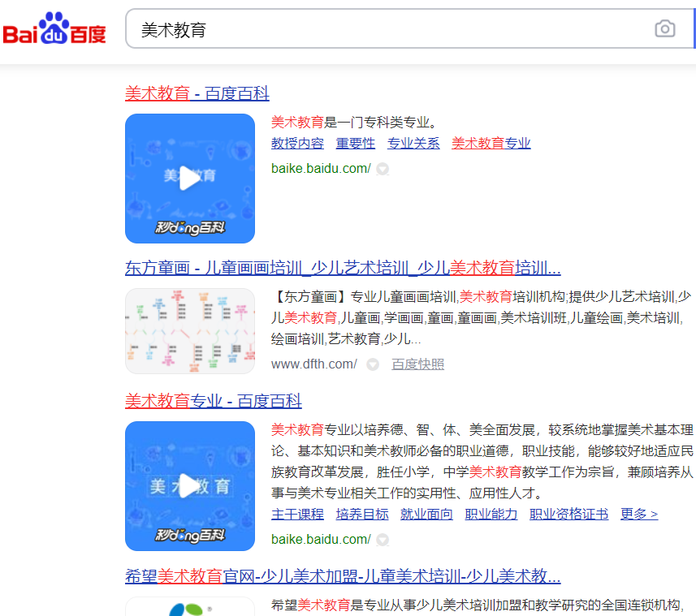Image resolution: width=696 pixels, height=616 pixels.
Task: Open 教授内容 sublink
Action: pos(297,143)
